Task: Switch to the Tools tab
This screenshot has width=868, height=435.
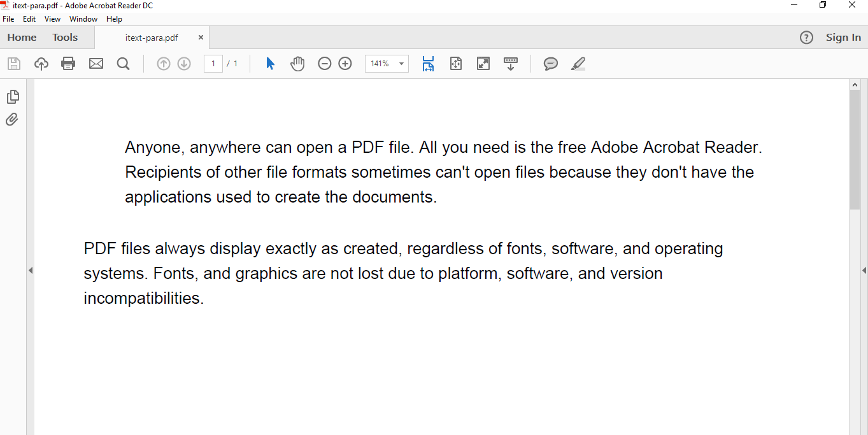Action: 64,37
